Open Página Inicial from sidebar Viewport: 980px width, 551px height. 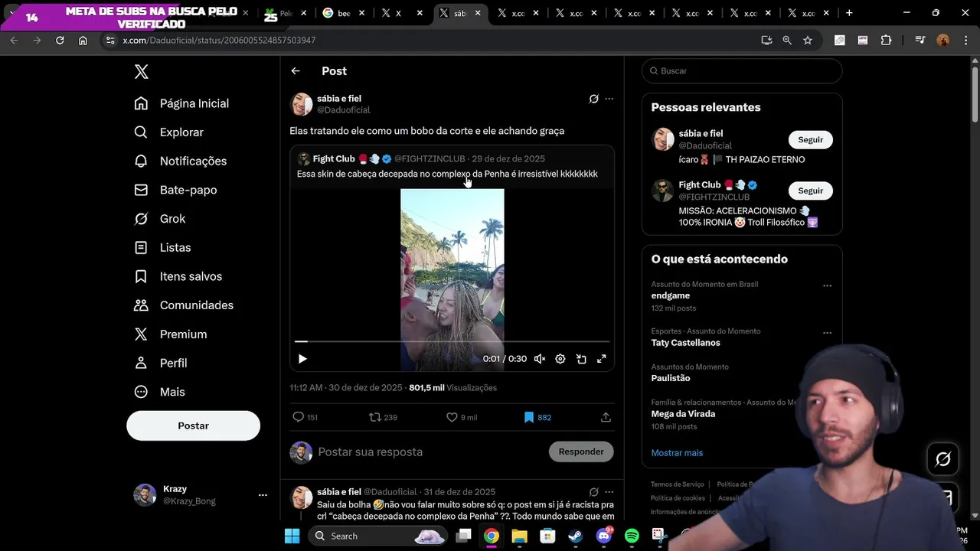tap(181, 103)
